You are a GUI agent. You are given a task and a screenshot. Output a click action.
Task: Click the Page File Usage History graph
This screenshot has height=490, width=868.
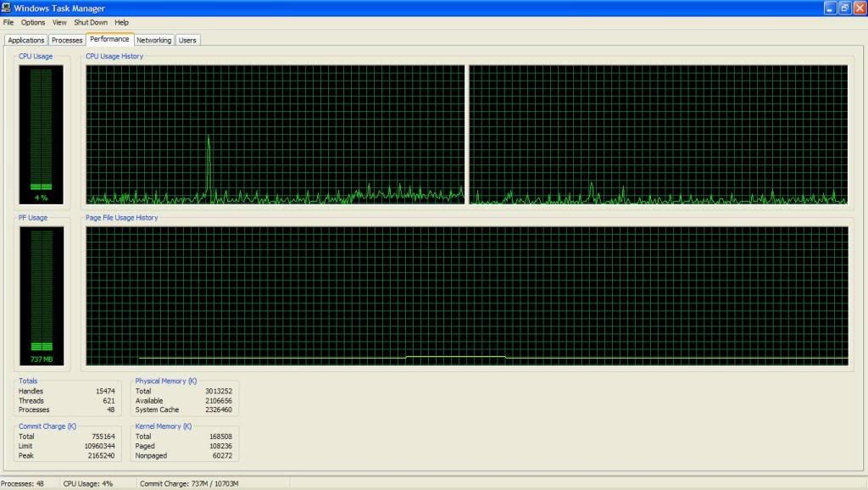click(x=466, y=295)
